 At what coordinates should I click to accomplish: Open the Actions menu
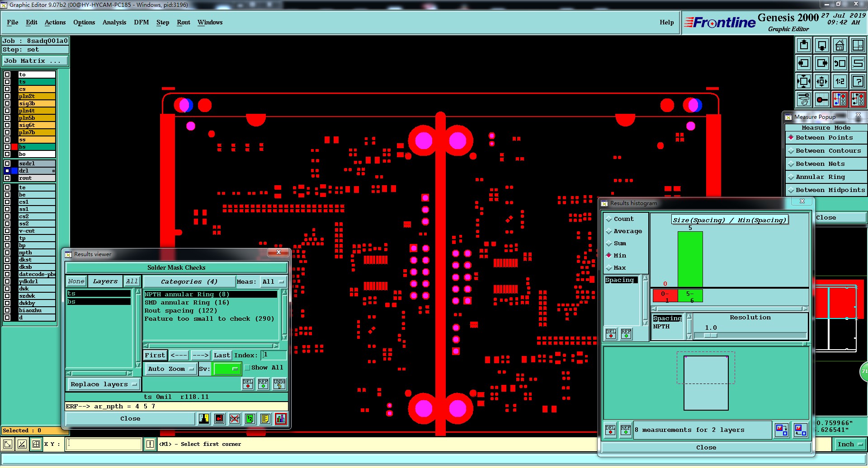point(55,22)
